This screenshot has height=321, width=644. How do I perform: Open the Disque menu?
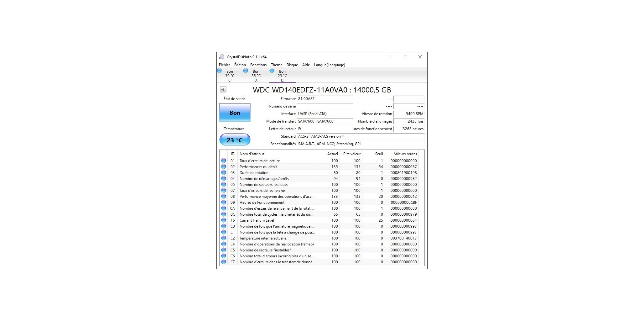tap(292, 65)
